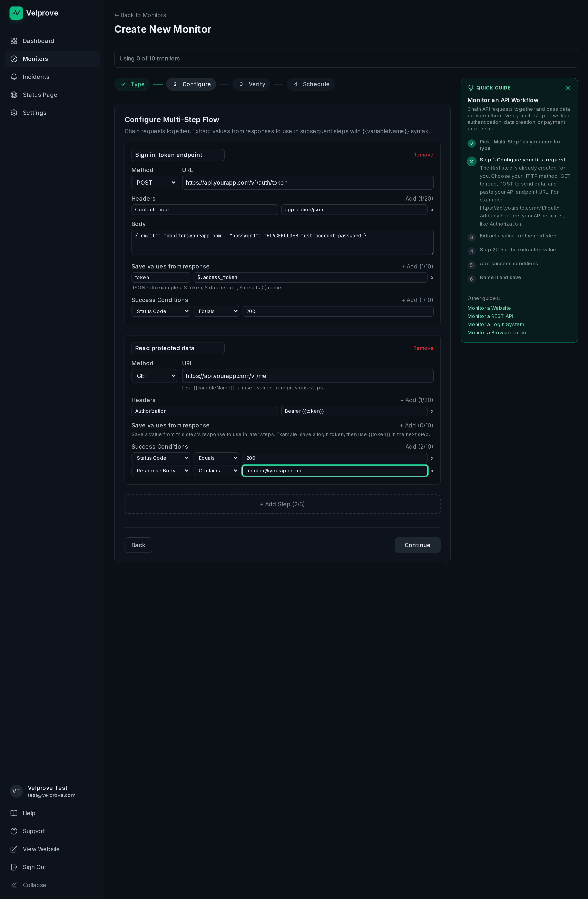Jump to the Verify step

point(251,84)
